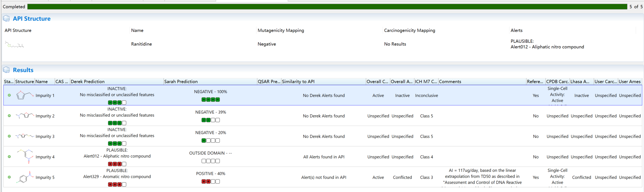Screen dimensions: 644x192
Task: Click Alert012 text in the API Alerts cell
Action: 547,47
